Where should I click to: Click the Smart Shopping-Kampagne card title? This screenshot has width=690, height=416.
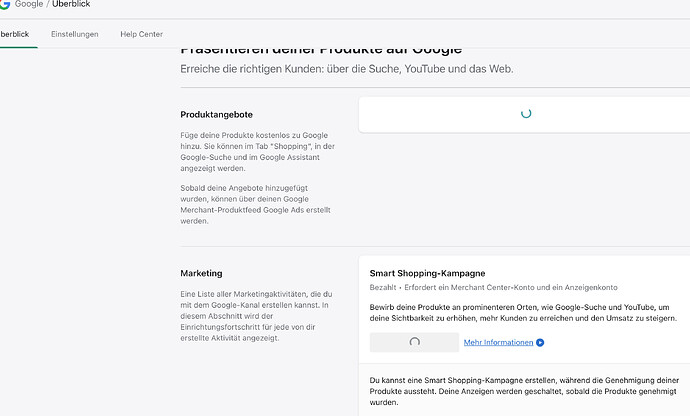tap(427, 273)
